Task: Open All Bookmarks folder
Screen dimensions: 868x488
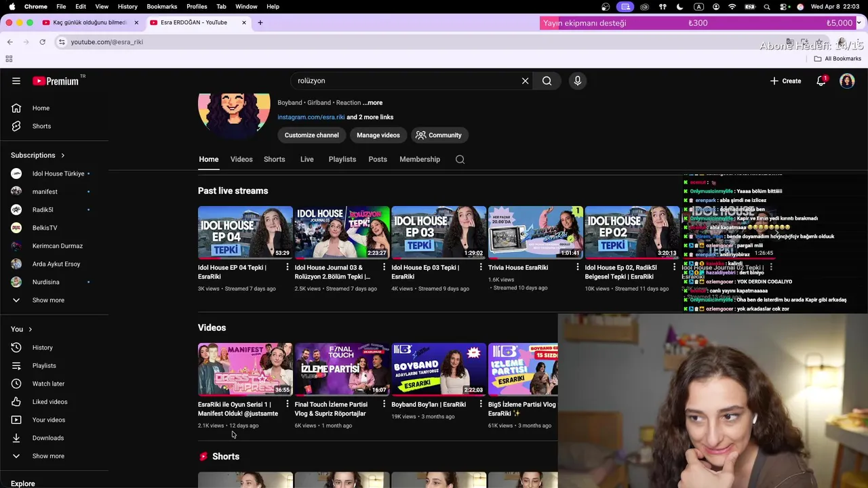Action: [837, 59]
